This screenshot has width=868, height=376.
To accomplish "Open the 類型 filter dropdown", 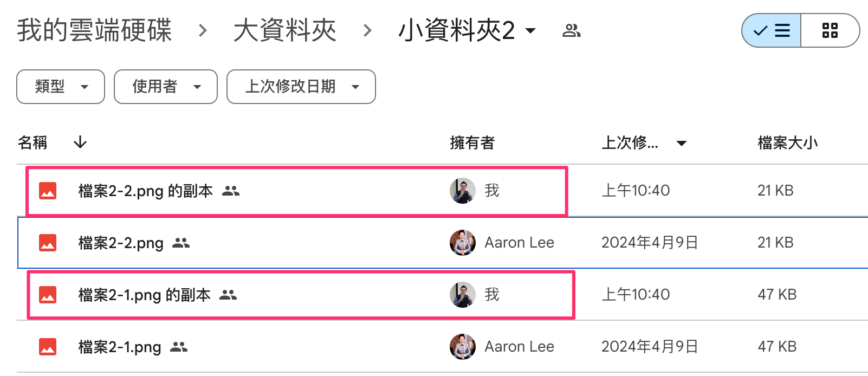I will (61, 87).
